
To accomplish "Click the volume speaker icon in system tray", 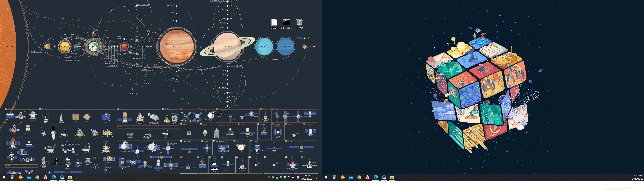I will [289, 177].
